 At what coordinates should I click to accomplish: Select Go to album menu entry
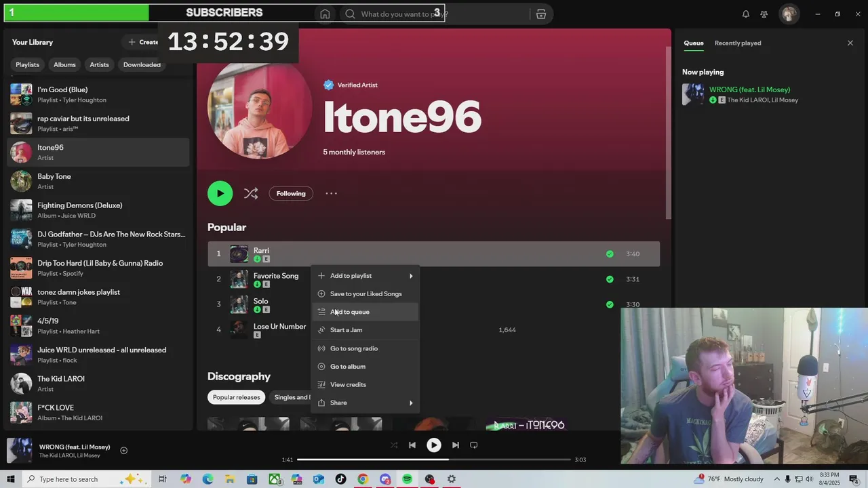[365, 367]
